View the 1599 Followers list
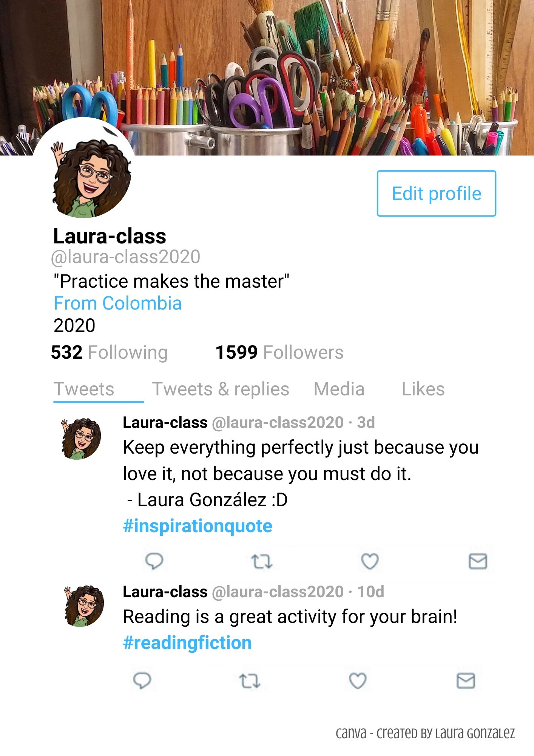534x756 pixels. coord(279,352)
